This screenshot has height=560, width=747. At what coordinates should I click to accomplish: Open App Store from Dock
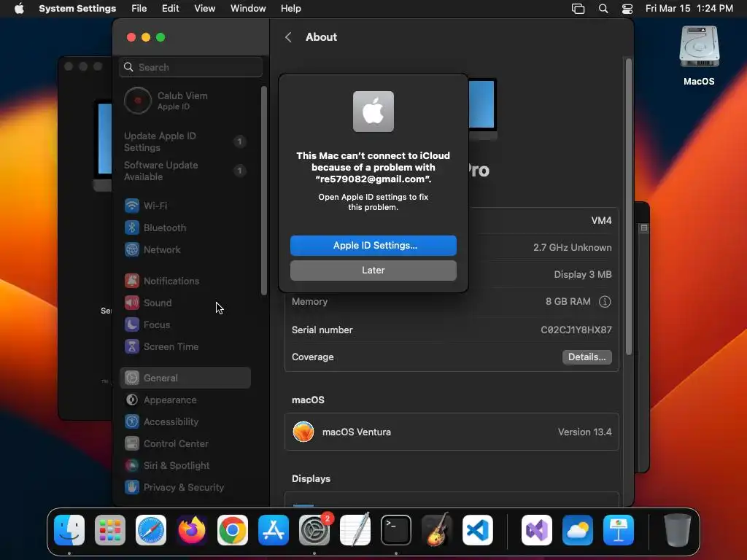coord(274,530)
